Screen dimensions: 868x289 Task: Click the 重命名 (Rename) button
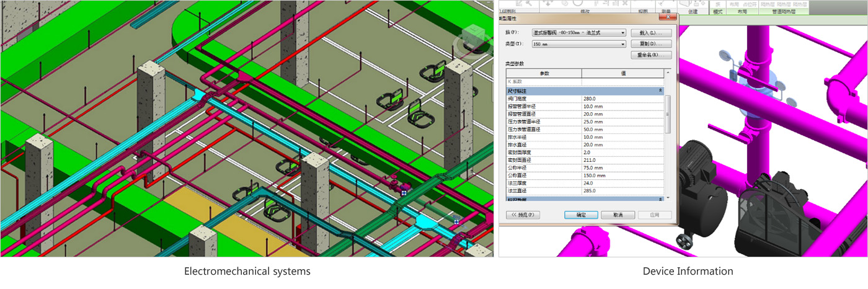point(650,55)
